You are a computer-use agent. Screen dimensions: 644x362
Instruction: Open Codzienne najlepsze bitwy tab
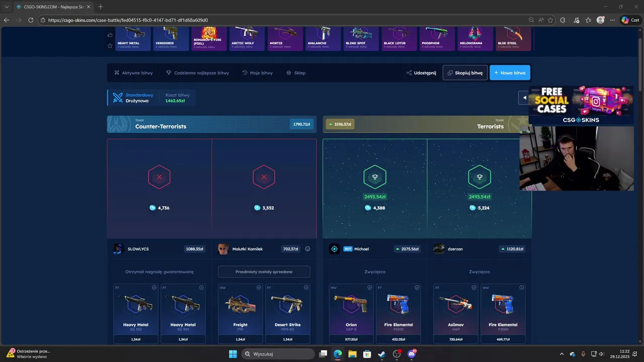point(197,73)
